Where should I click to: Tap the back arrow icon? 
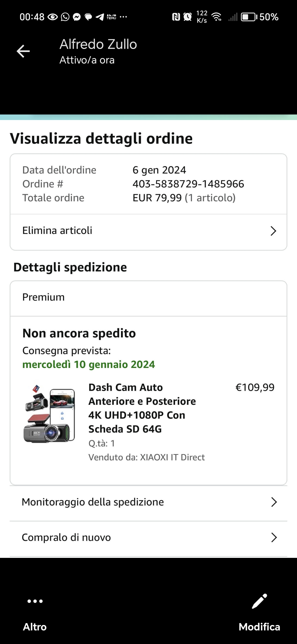pyautogui.click(x=23, y=51)
